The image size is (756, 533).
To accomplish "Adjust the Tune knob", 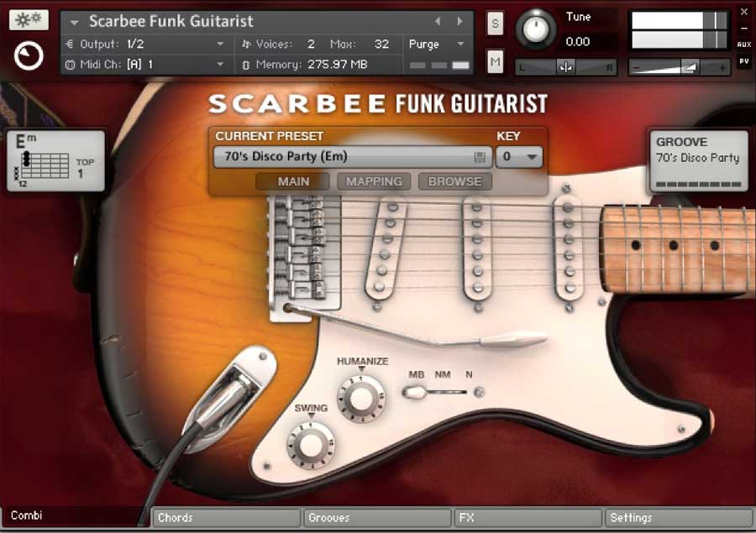I will (535, 29).
